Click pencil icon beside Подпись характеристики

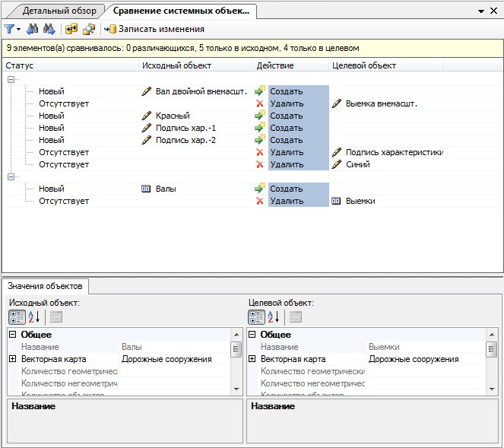click(x=336, y=152)
